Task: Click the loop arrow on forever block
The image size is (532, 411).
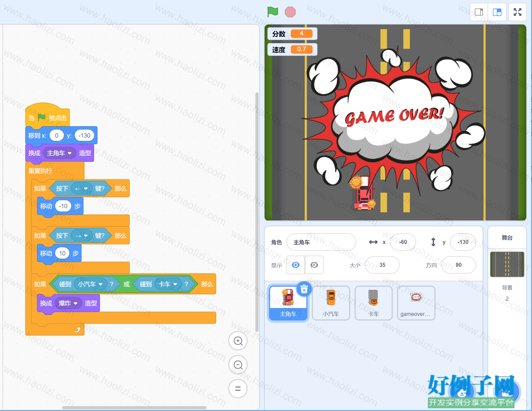Action: click(77, 330)
